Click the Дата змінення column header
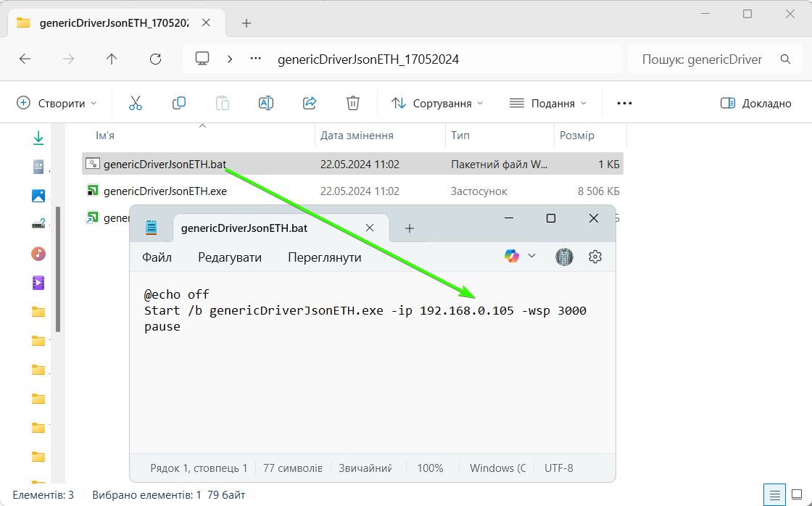 coord(357,136)
